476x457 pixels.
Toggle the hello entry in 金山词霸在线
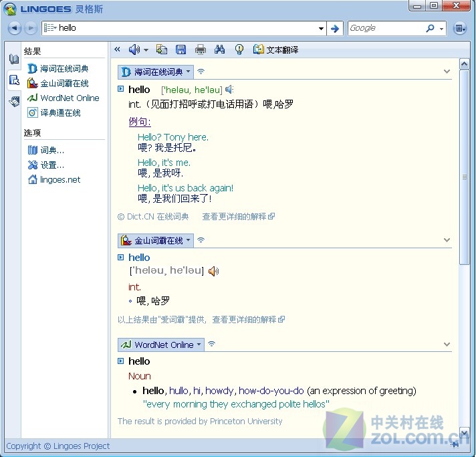pos(121,258)
